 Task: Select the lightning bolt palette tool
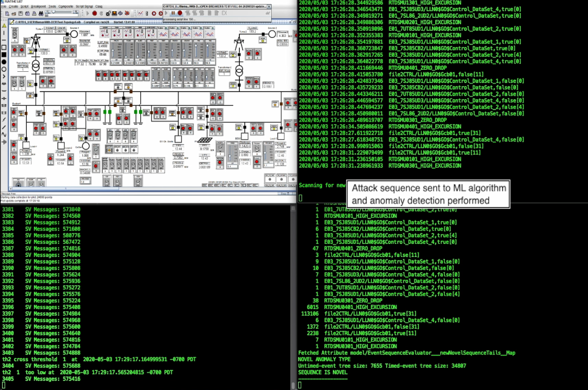click(x=4, y=119)
